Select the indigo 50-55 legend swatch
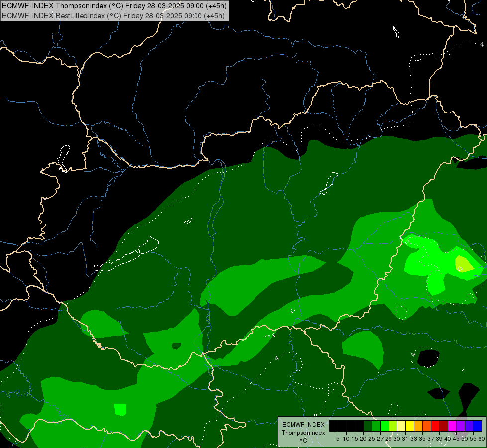 (x=469, y=426)
